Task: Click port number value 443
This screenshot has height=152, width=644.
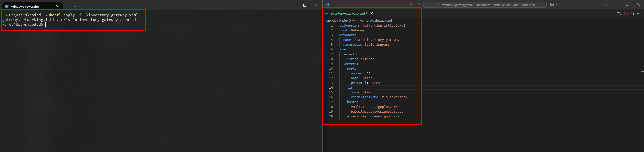Action: point(369,73)
